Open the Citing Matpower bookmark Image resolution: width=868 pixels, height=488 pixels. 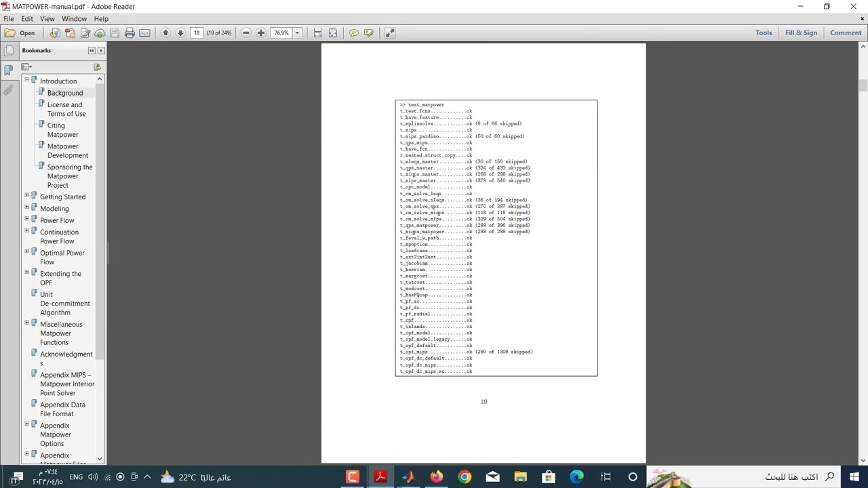[62, 130]
